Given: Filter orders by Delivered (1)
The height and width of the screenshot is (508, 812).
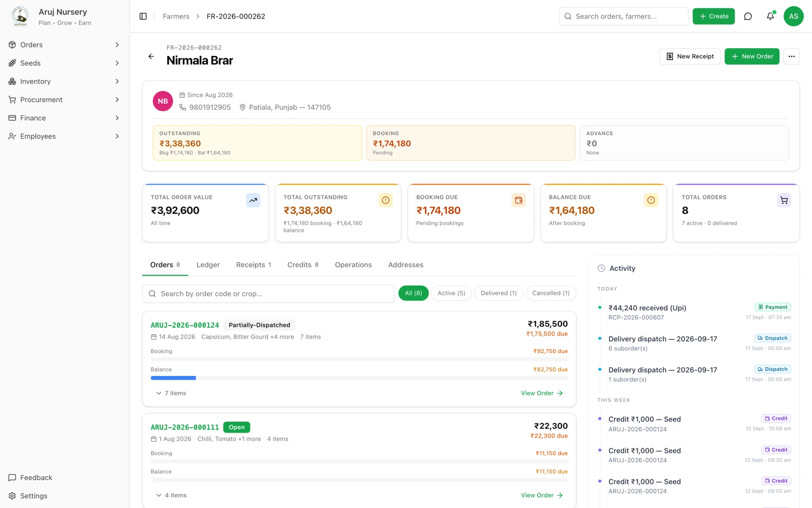Looking at the screenshot, I should (x=499, y=293).
